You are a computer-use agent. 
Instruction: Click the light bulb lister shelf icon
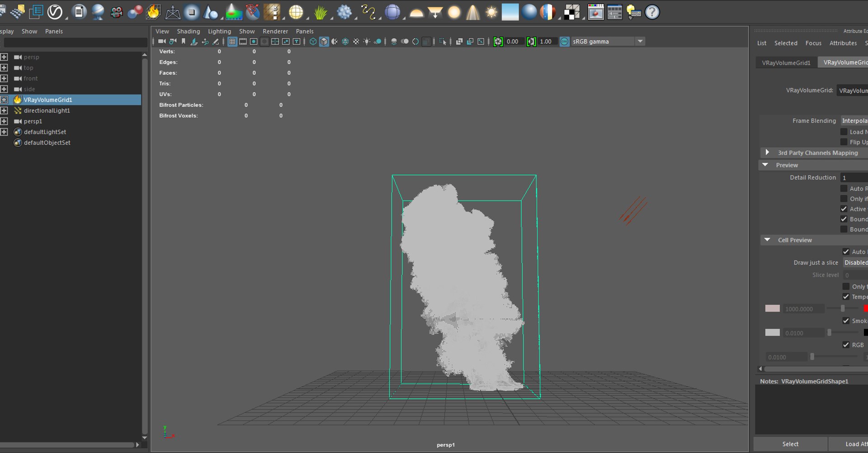(633, 12)
